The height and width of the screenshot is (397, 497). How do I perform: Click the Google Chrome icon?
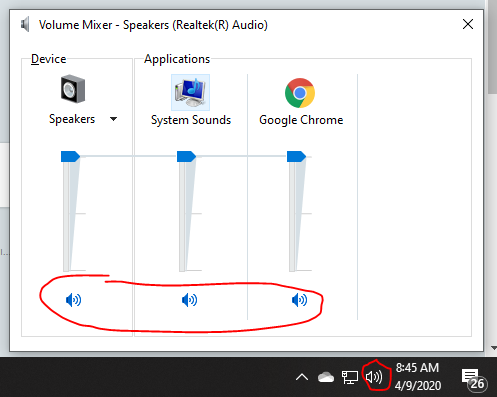[x=300, y=93]
